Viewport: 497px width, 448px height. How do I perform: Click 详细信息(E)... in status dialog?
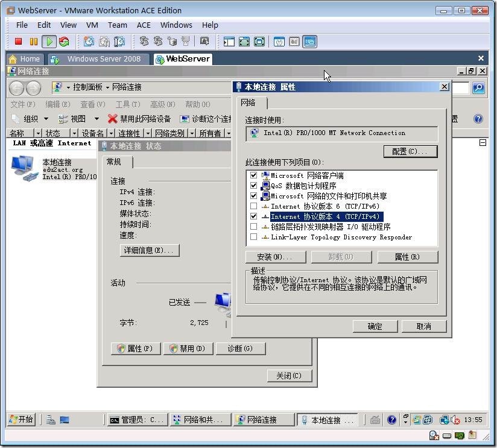pyautogui.click(x=150, y=250)
